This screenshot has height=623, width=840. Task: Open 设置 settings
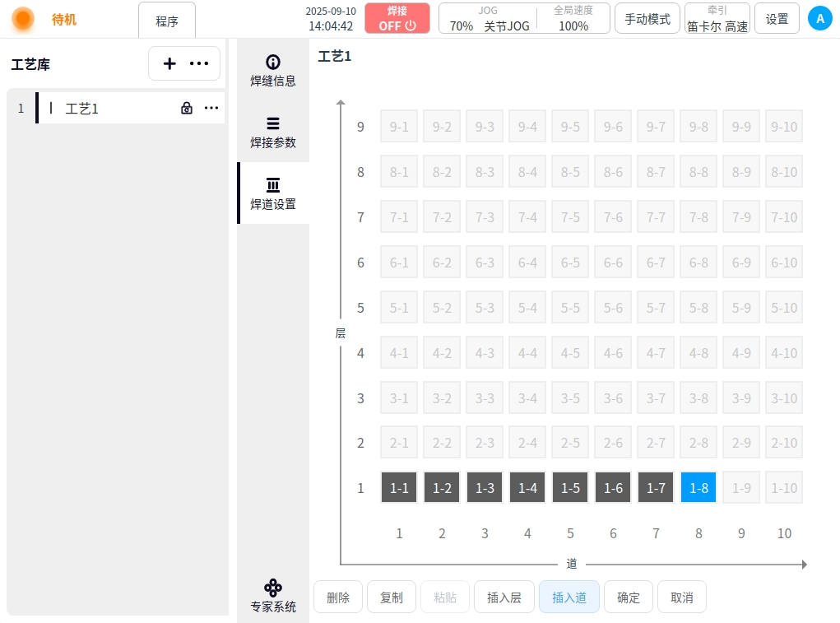[777, 18]
